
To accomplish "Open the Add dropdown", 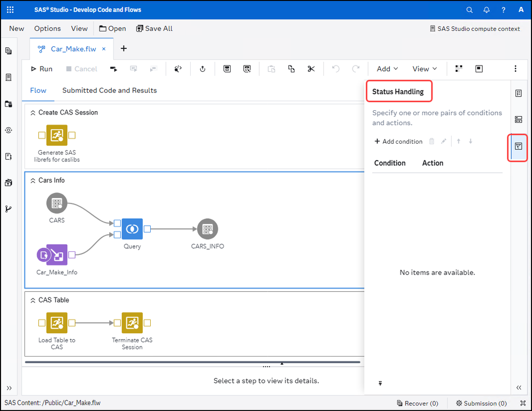I will (387, 69).
